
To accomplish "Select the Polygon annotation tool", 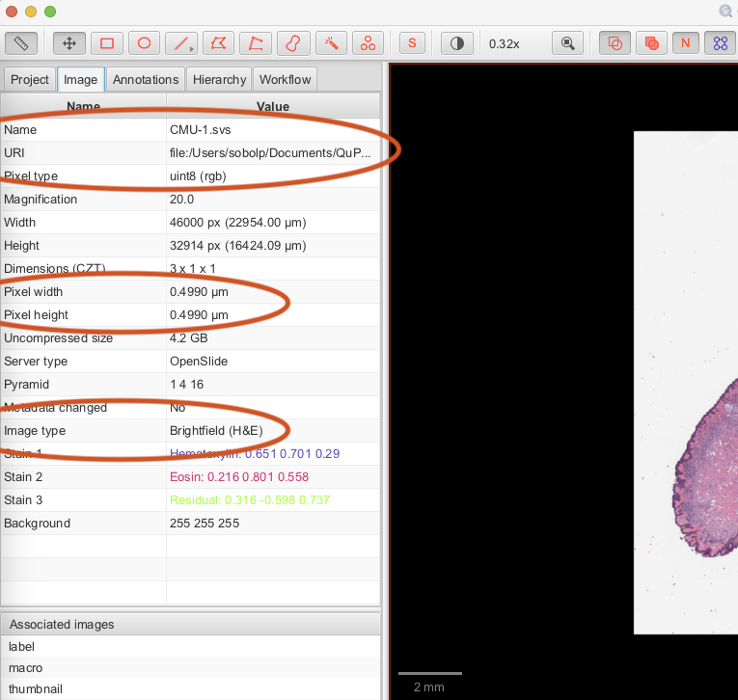I will [218, 43].
